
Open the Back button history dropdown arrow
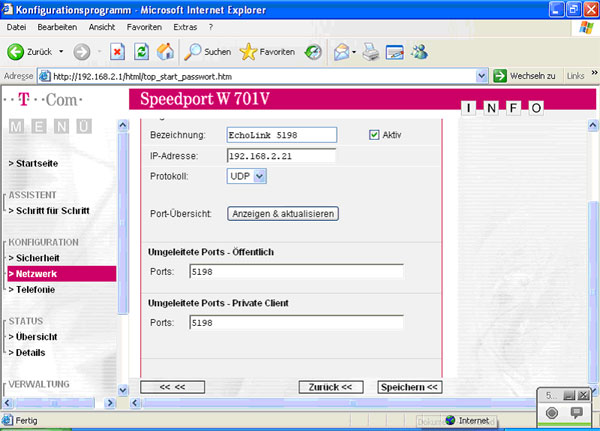(61, 51)
